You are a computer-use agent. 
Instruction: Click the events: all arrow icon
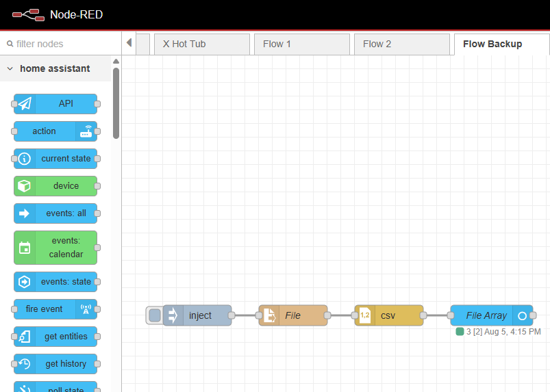point(24,213)
